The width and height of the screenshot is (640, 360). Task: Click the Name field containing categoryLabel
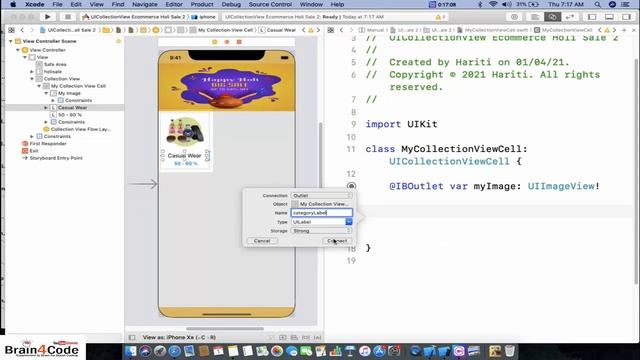pos(321,213)
